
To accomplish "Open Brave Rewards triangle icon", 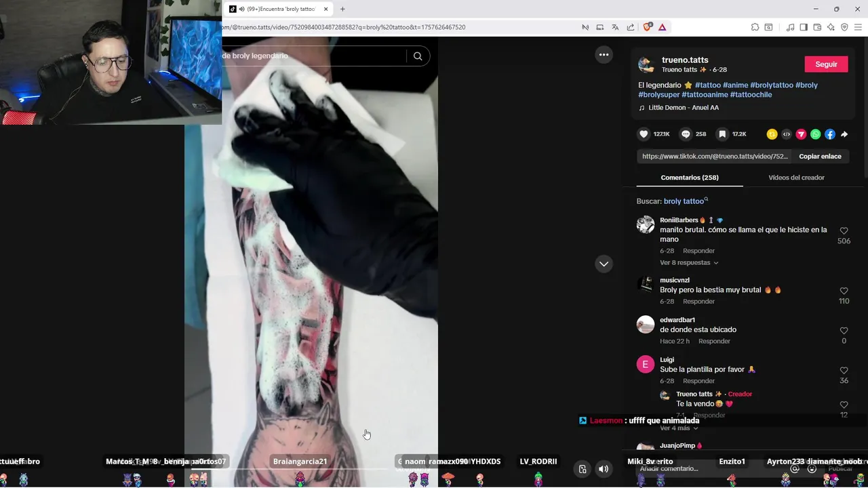I will click(662, 27).
